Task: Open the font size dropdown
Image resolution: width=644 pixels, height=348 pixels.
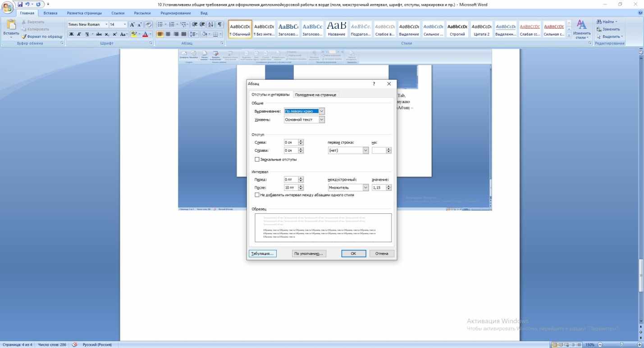Action: (x=125, y=25)
